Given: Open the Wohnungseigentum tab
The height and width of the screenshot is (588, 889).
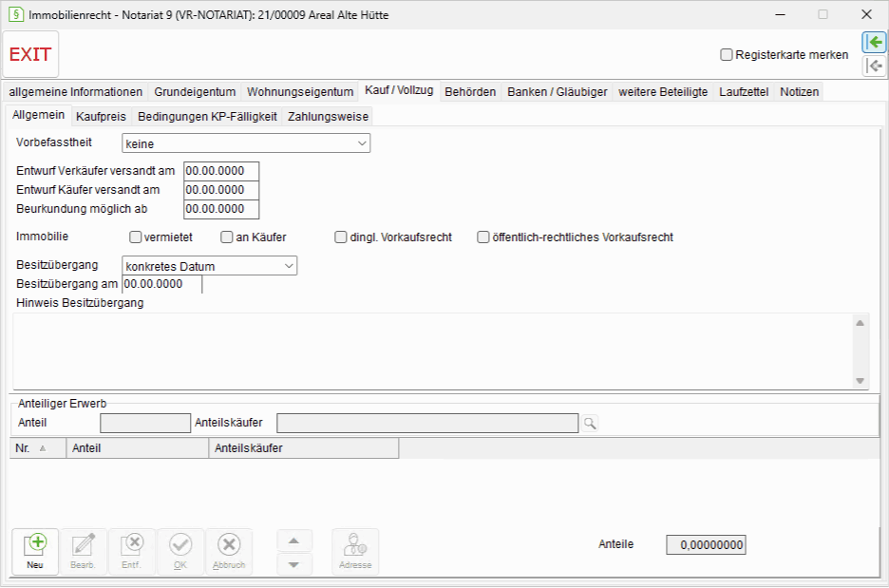Looking at the screenshot, I should (x=300, y=92).
